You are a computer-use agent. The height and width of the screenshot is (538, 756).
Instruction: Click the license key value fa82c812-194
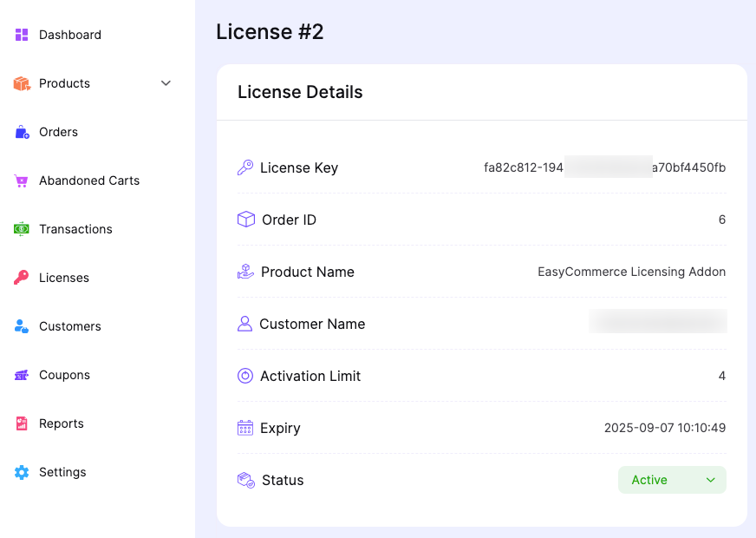pyautogui.click(x=524, y=167)
